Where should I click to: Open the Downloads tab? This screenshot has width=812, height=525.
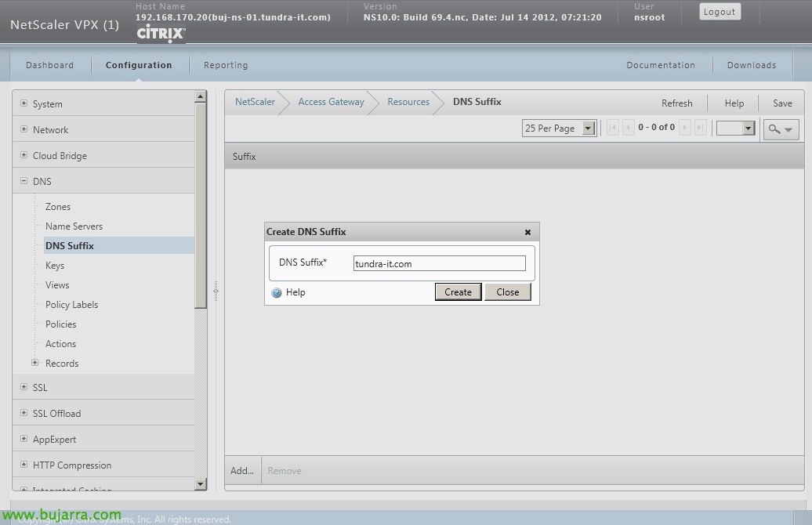(752, 65)
